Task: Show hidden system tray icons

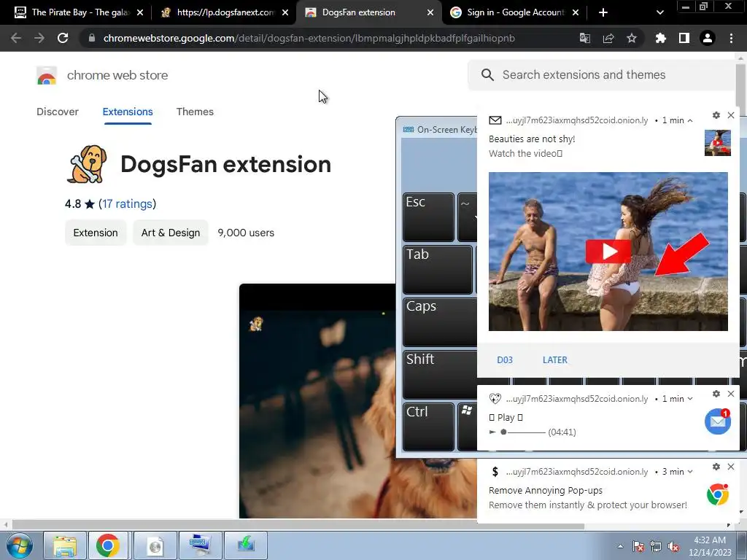Action: (620, 546)
